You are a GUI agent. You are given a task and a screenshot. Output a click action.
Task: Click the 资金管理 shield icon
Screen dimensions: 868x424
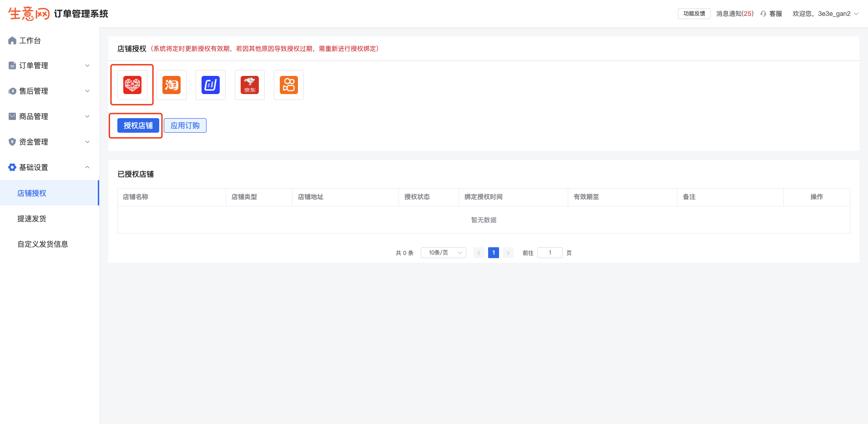click(x=12, y=142)
